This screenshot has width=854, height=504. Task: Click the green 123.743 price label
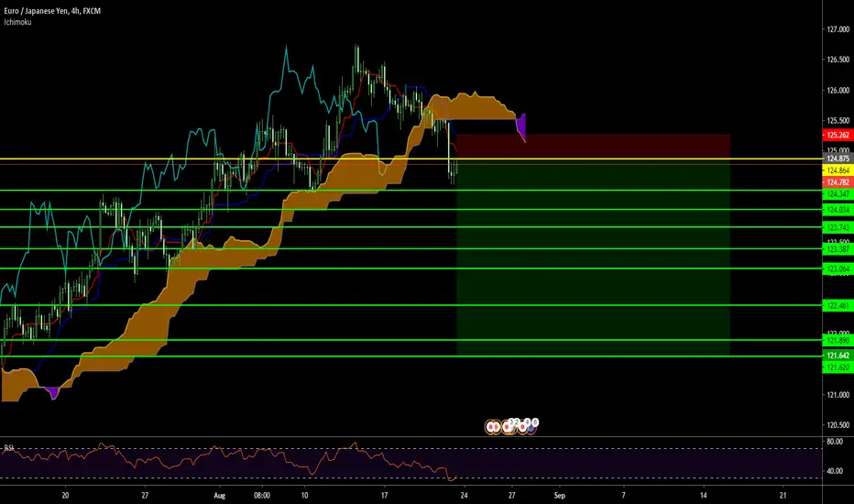(x=838, y=228)
